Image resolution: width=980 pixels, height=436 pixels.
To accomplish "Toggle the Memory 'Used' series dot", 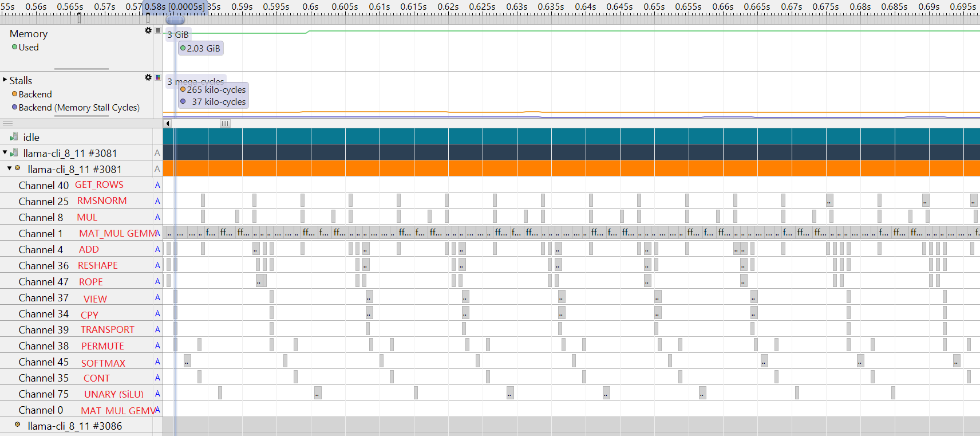I will [x=14, y=48].
